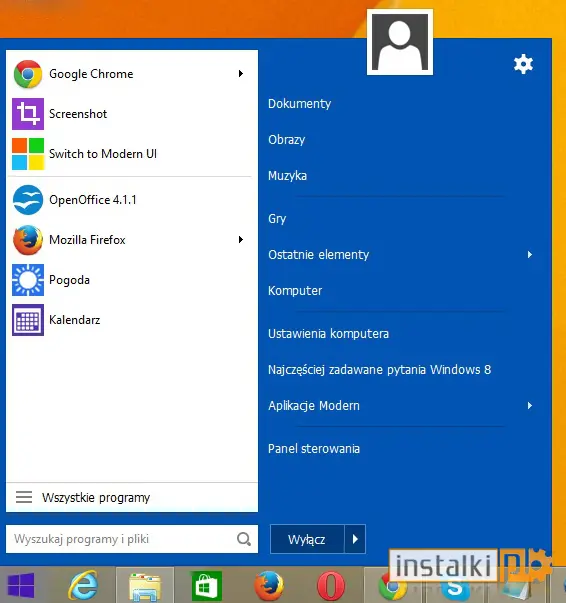This screenshot has width=566, height=603.
Task: Click the Pogoda text label
Action: [70, 280]
